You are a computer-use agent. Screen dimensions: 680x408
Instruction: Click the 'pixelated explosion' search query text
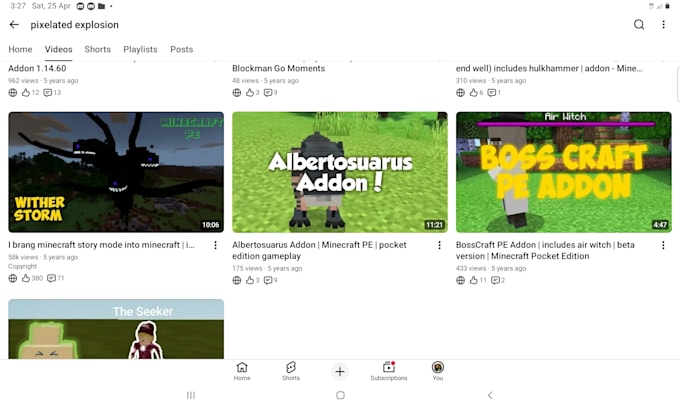(75, 25)
